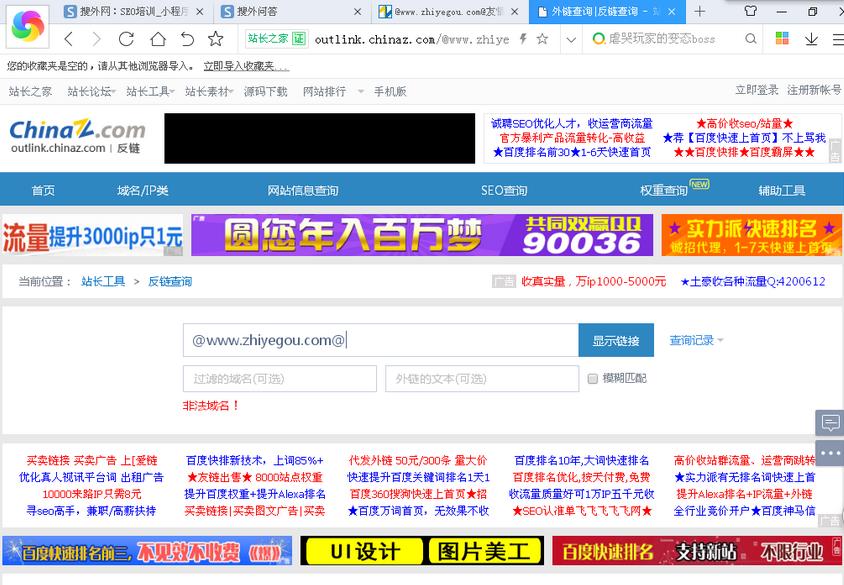Click the 显示链接 button
Image resolution: width=844 pixels, height=585 pixels.
pos(616,340)
